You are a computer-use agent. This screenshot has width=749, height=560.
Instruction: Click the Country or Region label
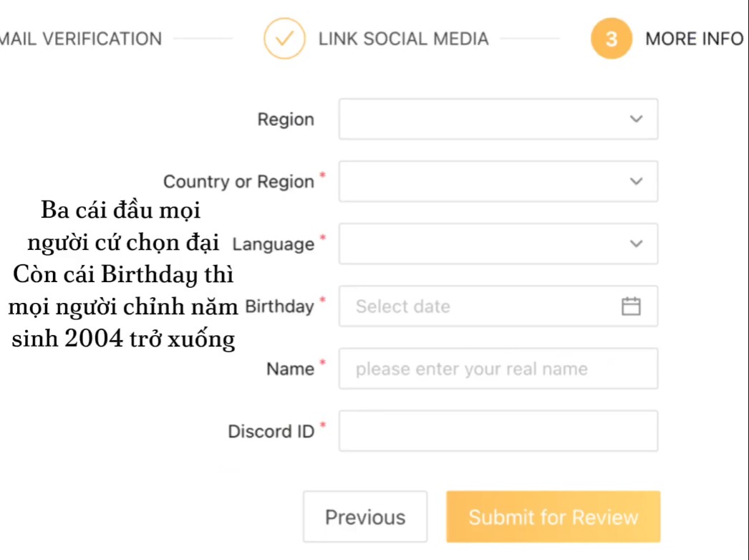(238, 182)
